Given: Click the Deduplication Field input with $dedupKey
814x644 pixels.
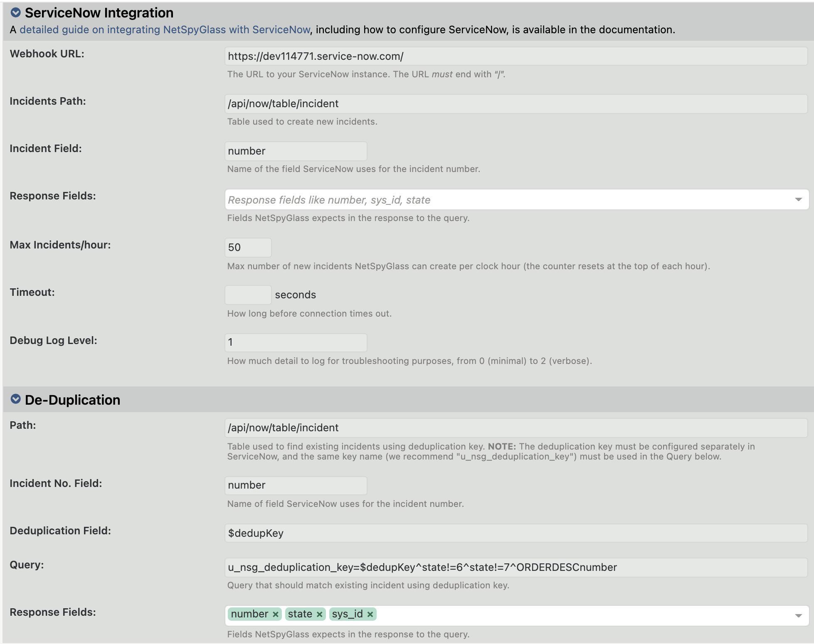Looking at the screenshot, I should 516,533.
